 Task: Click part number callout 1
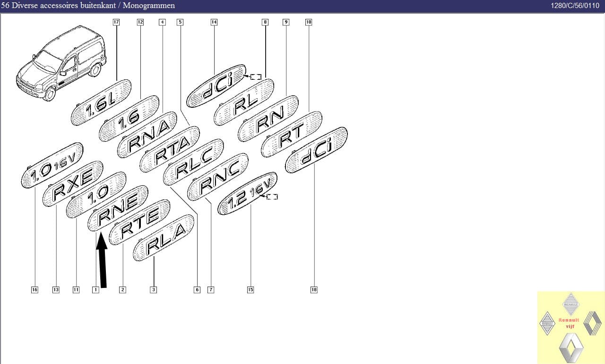pos(95,290)
